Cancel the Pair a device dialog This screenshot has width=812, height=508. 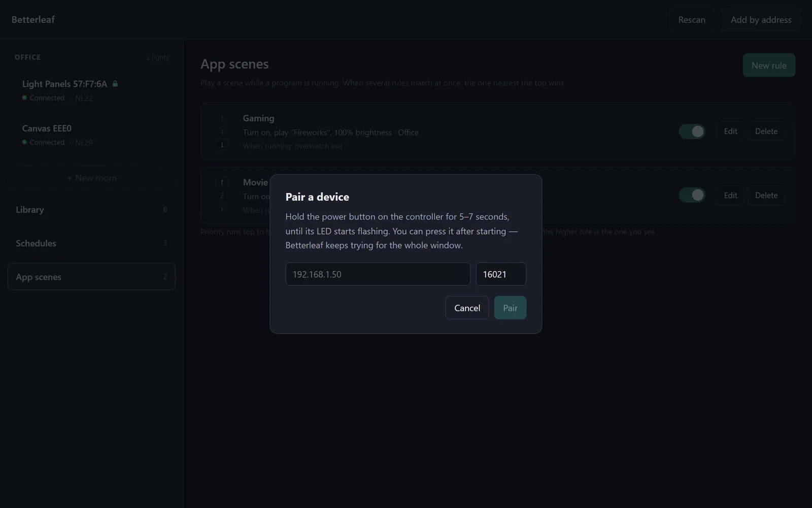467,308
